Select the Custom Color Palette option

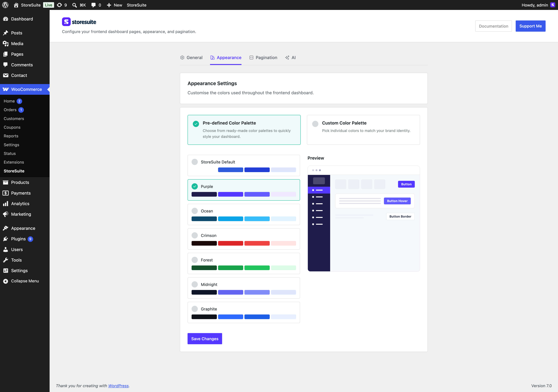(x=363, y=130)
